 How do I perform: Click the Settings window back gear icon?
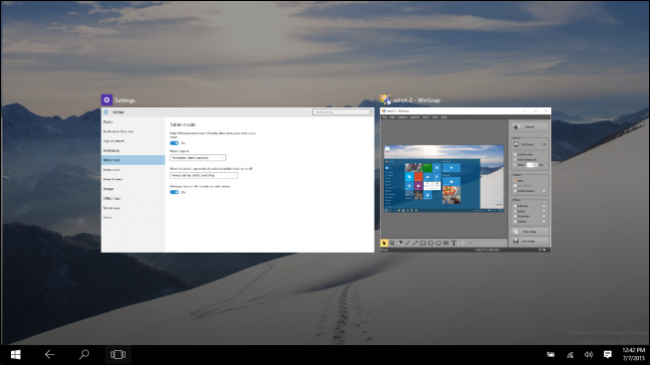[106, 112]
